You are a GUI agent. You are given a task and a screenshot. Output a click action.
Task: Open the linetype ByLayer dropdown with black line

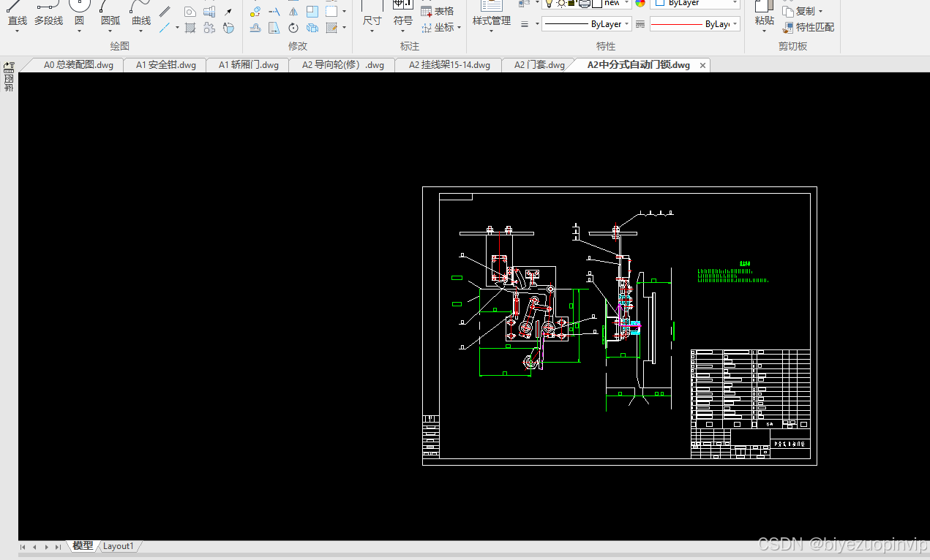click(587, 24)
